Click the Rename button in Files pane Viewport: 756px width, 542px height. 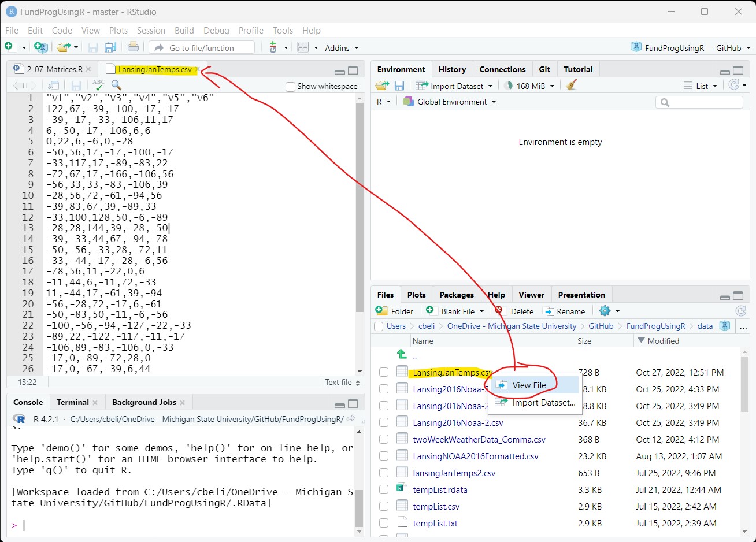(564, 311)
